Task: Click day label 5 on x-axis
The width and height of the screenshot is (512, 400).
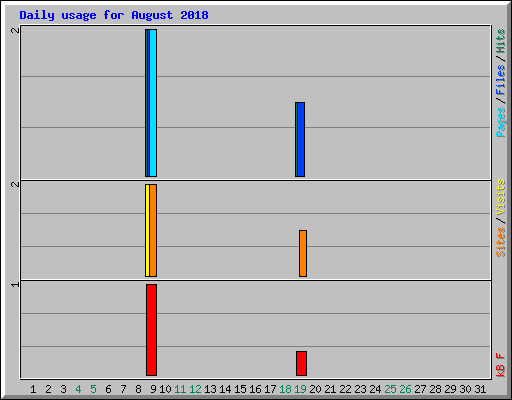Action: pyautogui.click(x=93, y=389)
